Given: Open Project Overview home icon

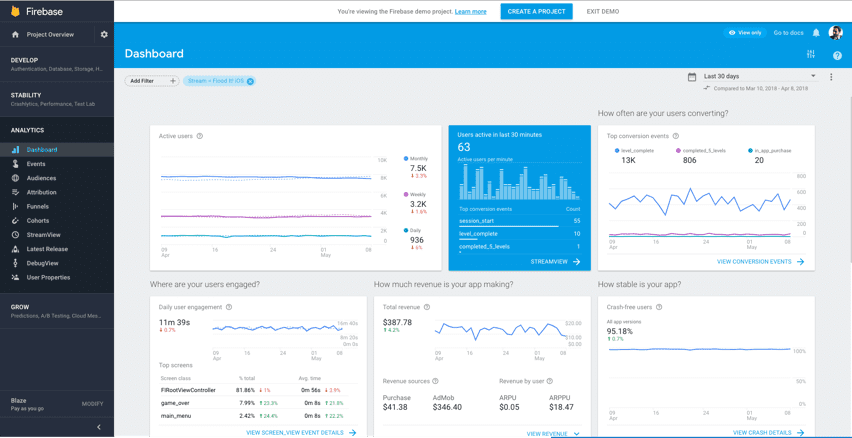Looking at the screenshot, I should click(x=15, y=34).
